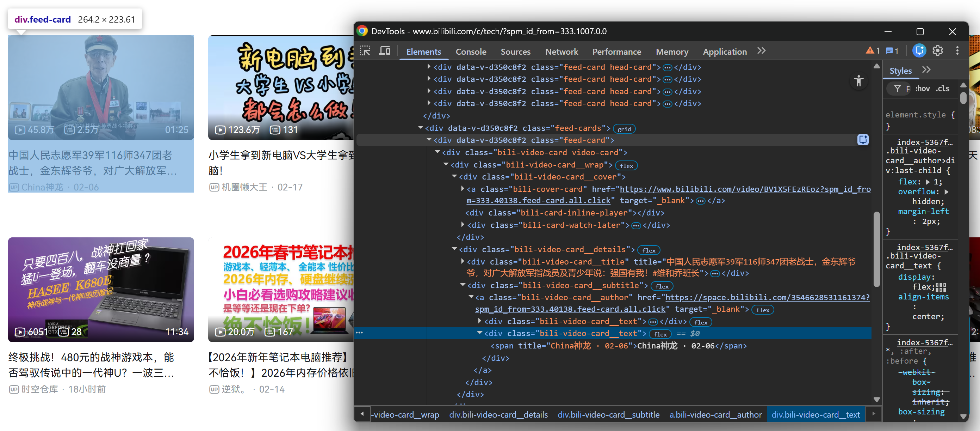Click the AI icon beside feed-card node
Viewport: 980px width, 431px height.
click(862, 140)
